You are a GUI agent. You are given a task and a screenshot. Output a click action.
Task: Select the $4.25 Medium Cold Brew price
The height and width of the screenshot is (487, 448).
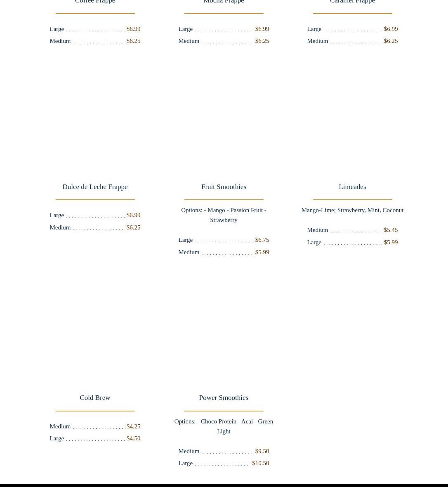pyautogui.click(x=133, y=426)
